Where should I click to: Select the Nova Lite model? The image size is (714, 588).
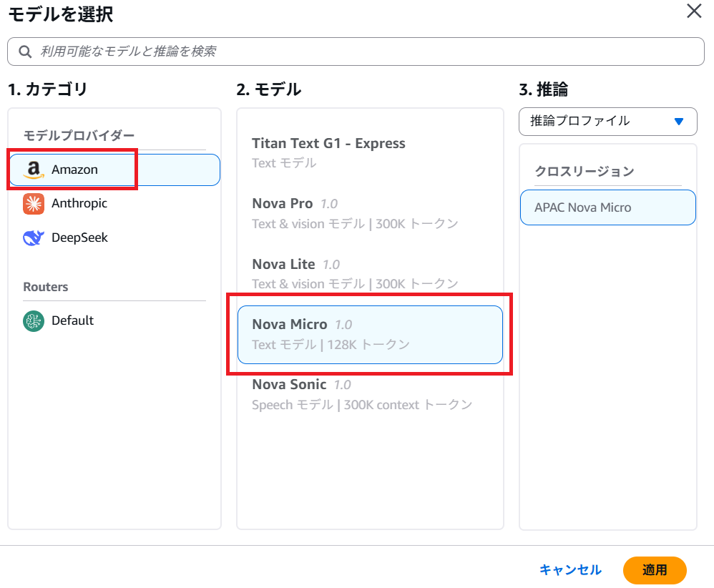[370, 274]
